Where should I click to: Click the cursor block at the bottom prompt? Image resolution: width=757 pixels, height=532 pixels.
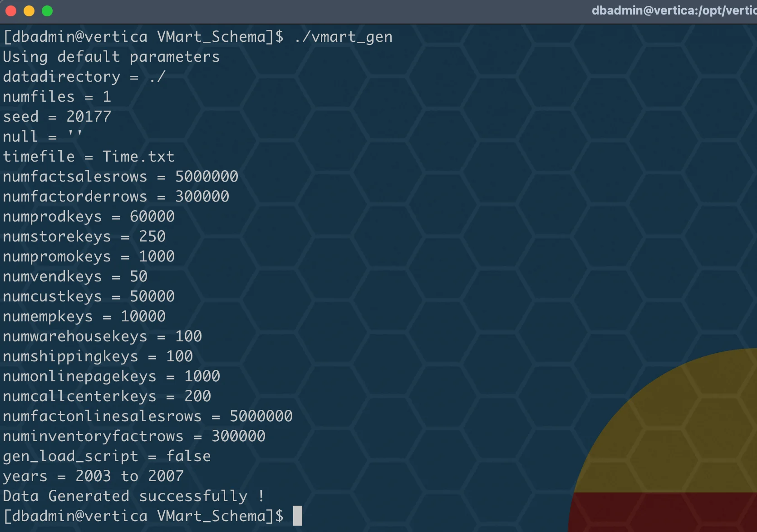point(297,516)
